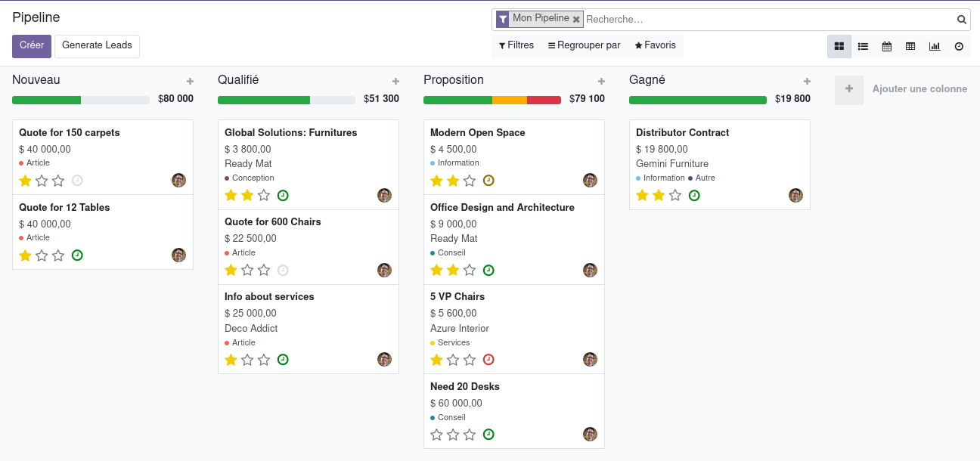Remove the Mon Pipeline filter tag
This screenshot has height=461, width=980.
pos(576,20)
